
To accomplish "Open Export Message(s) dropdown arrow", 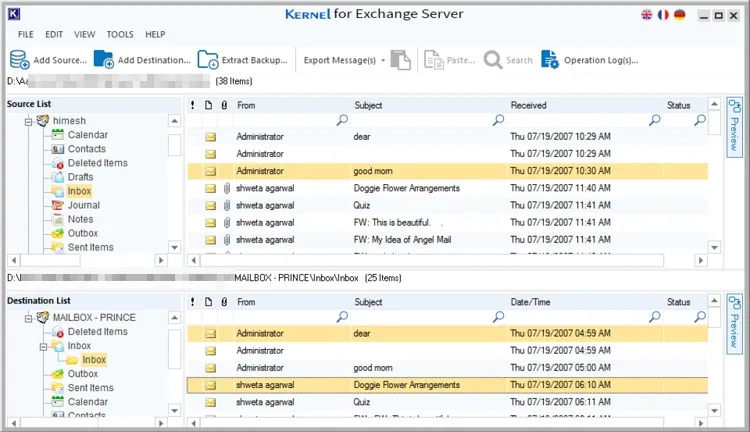I will click(x=383, y=60).
